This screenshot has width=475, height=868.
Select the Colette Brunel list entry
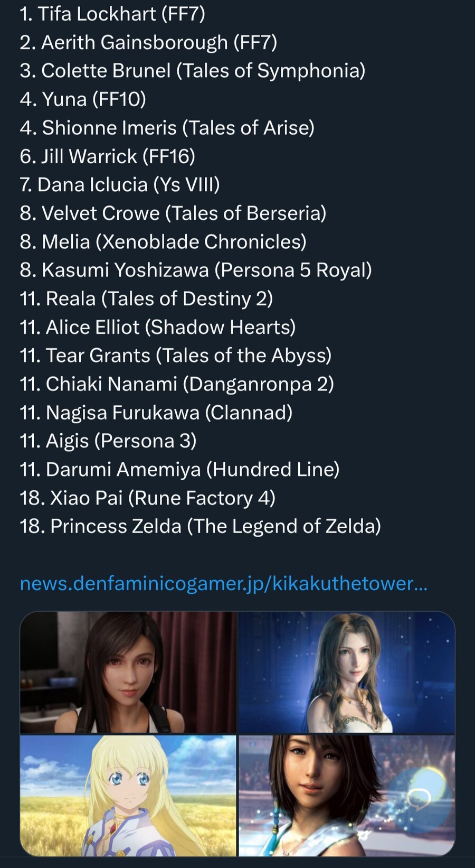click(x=193, y=71)
